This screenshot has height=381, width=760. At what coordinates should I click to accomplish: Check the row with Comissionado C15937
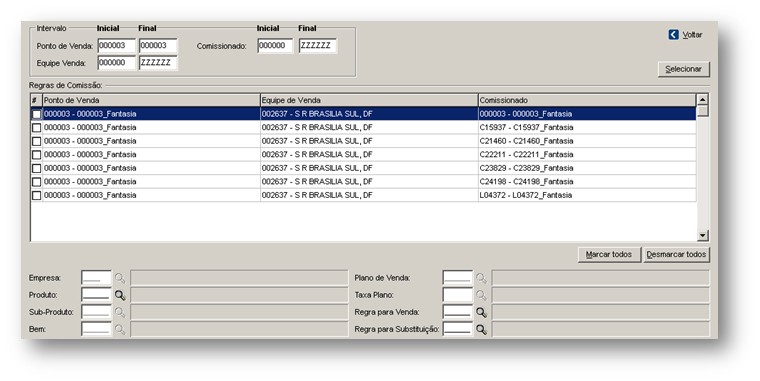pyautogui.click(x=36, y=127)
